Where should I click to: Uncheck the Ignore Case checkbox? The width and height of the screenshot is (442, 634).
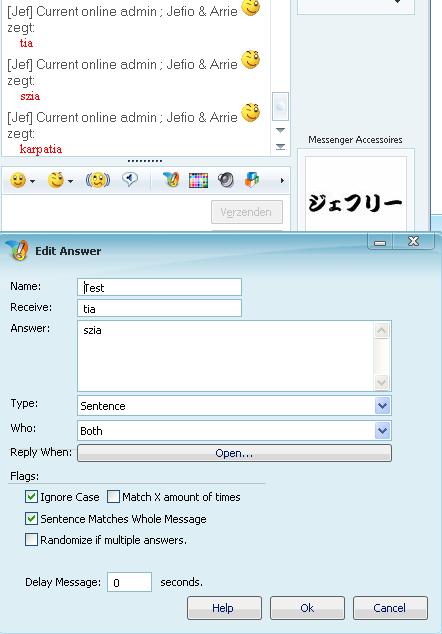pyautogui.click(x=31, y=497)
